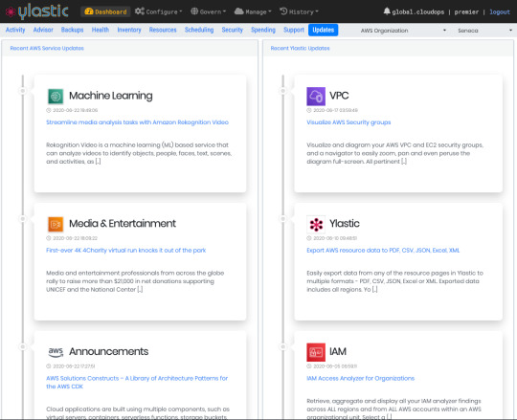Click clock icon under VPC title

coord(309,110)
